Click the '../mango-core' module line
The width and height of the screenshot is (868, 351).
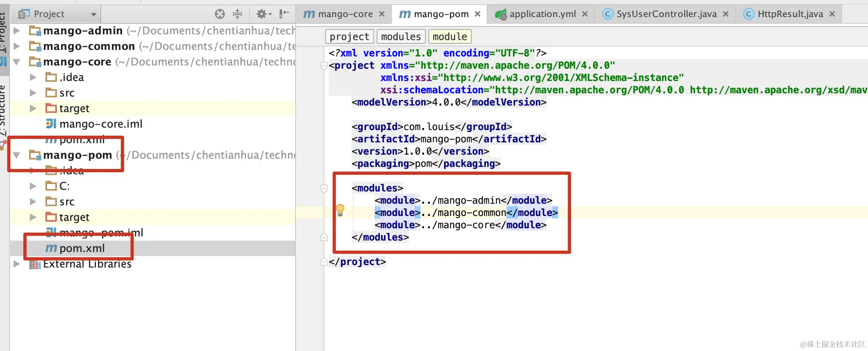click(460, 225)
